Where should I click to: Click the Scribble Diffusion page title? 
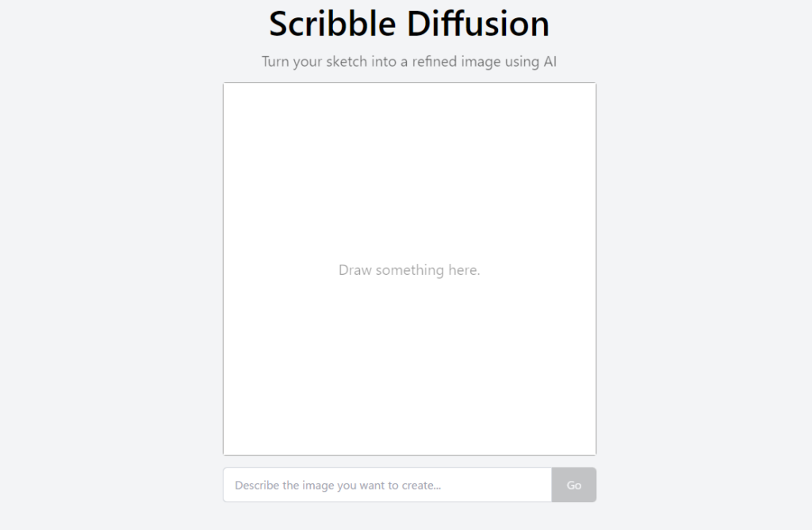pyautogui.click(x=408, y=24)
